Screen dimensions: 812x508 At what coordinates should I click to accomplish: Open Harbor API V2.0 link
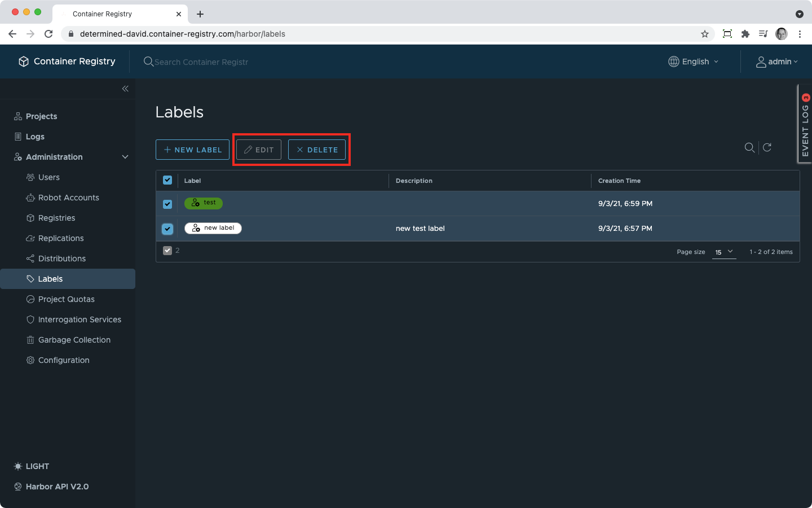(57, 487)
